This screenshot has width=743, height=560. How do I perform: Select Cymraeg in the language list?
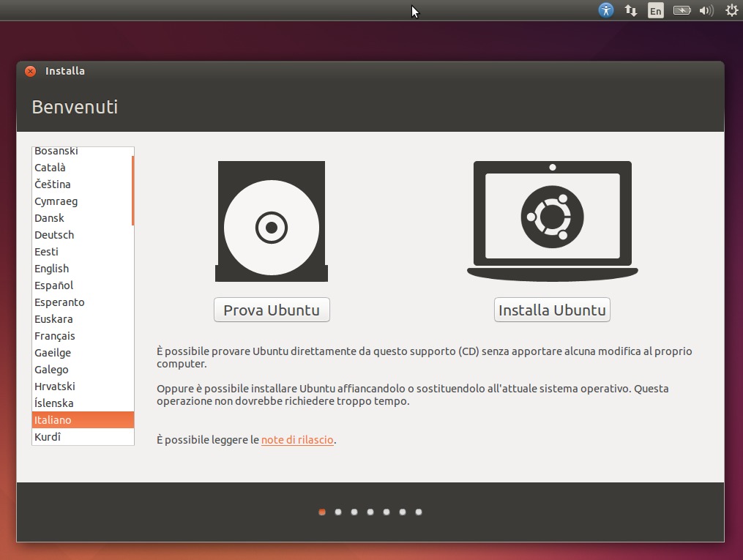(x=83, y=201)
